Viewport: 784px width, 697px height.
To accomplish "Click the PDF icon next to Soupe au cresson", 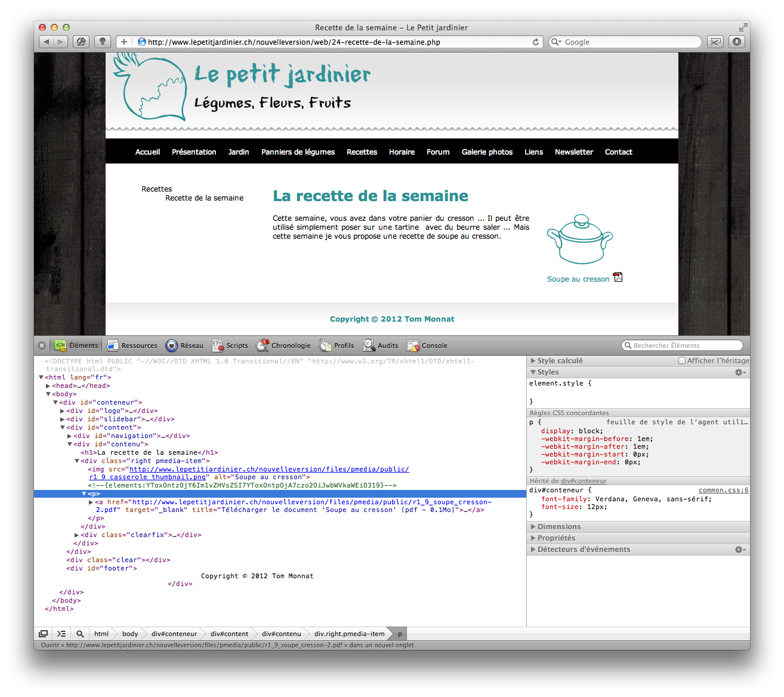I will click(x=618, y=277).
